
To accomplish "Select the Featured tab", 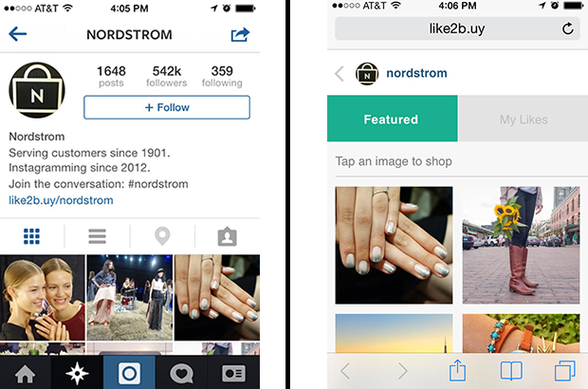I will [393, 119].
